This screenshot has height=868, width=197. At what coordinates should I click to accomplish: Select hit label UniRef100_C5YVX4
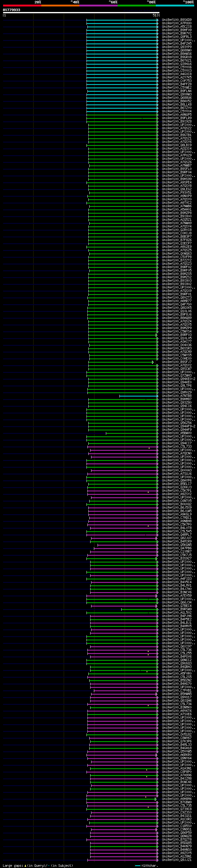(x=177, y=111)
